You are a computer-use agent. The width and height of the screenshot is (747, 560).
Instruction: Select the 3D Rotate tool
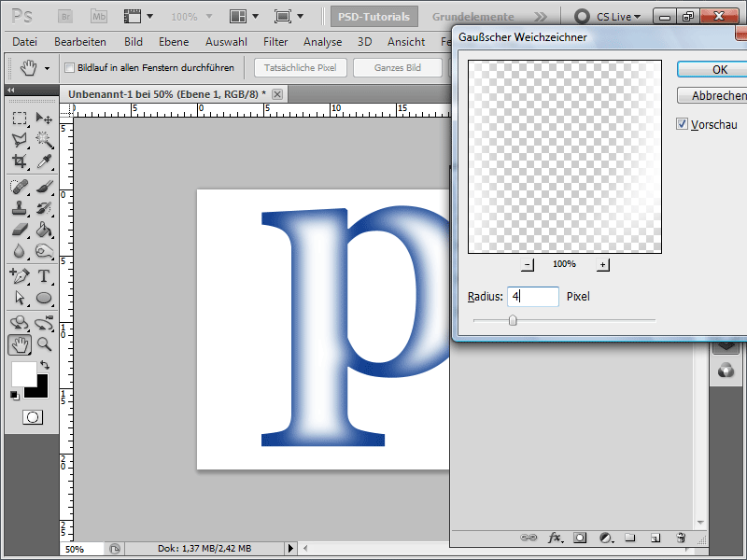(19, 323)
